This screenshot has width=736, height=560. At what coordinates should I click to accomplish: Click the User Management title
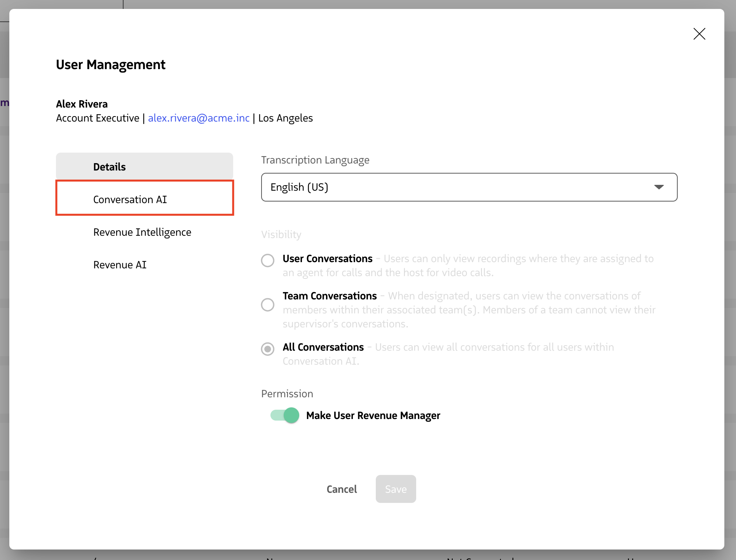pos(110,64)
